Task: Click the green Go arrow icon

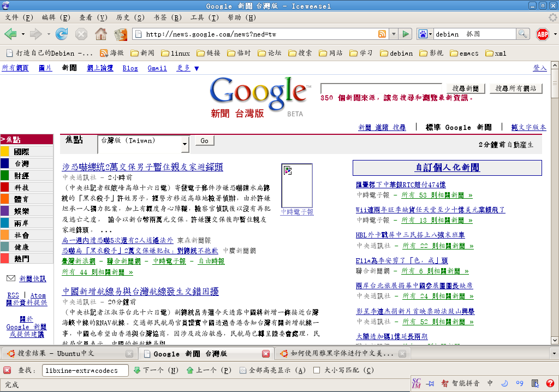Action: [406, 34]
